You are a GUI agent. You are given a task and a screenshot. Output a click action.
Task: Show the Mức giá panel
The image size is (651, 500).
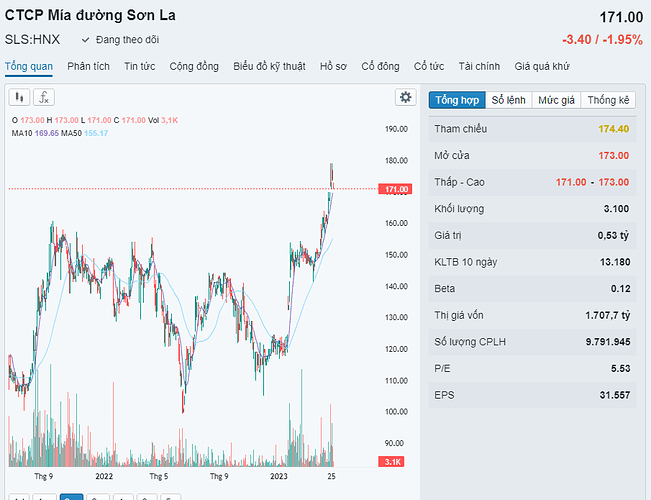pos(556,100)
